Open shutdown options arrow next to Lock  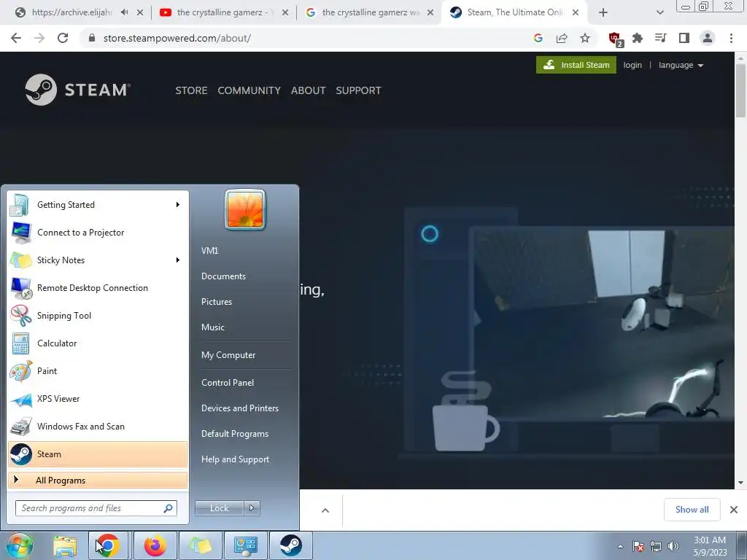point(252,508)
